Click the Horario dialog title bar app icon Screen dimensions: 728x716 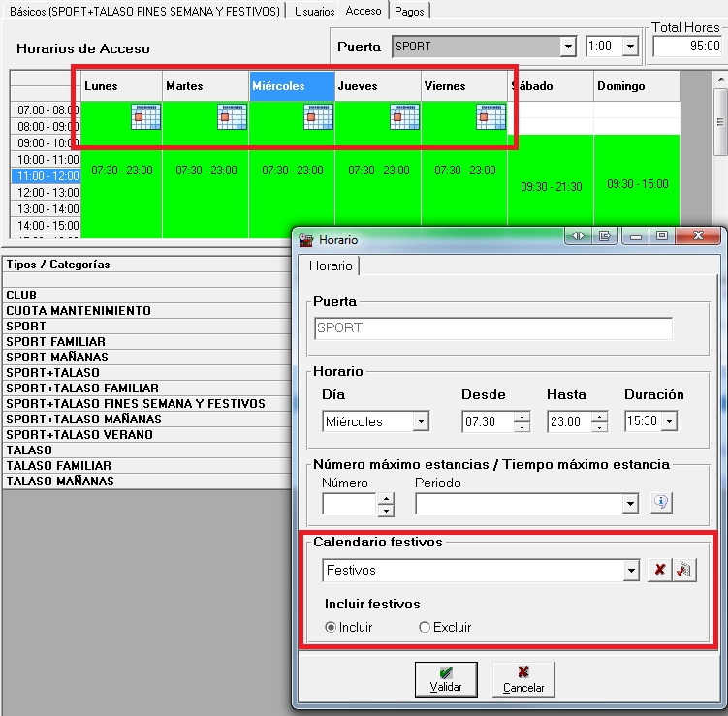(x=306, y=240)
